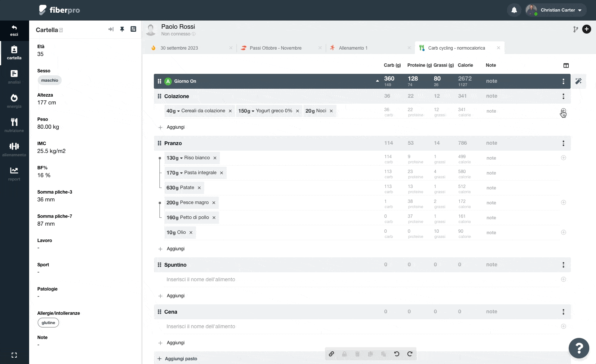This screenshot has width=596, height=364.
Task: Toggle the columns layout icon
Action: tap(566, 66)
